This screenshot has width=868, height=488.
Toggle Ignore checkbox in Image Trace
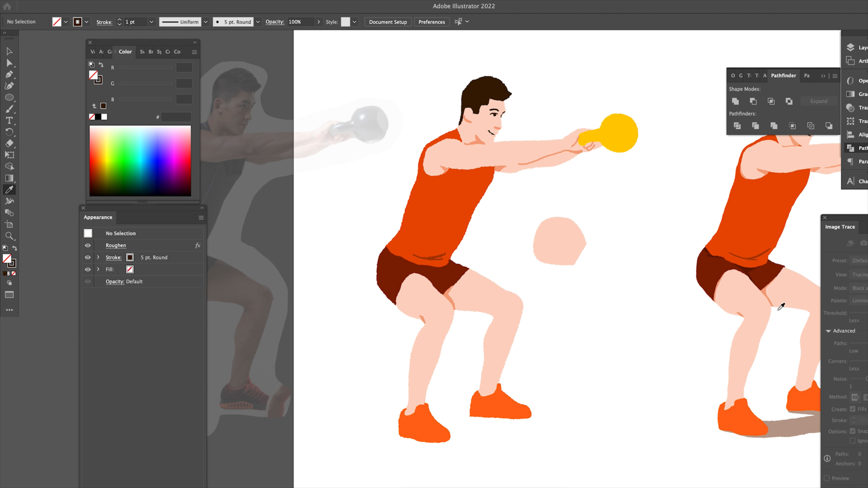tap(853, 441)
